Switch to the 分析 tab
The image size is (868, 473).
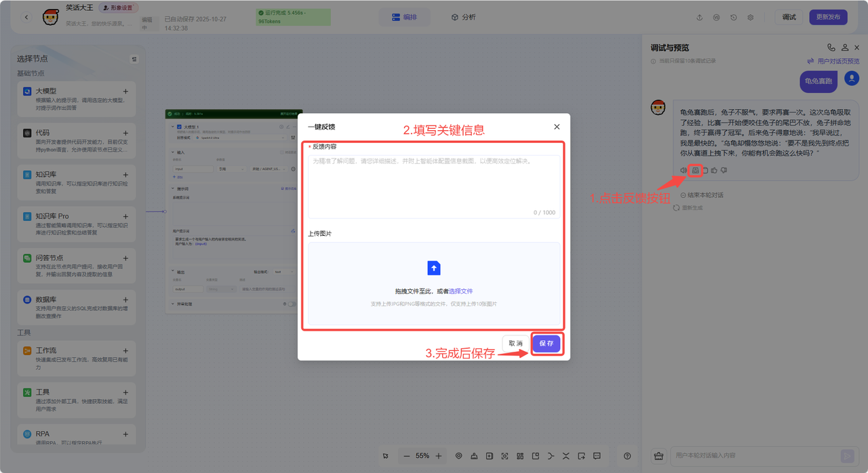pyautogui.click(x=463, y=17)
